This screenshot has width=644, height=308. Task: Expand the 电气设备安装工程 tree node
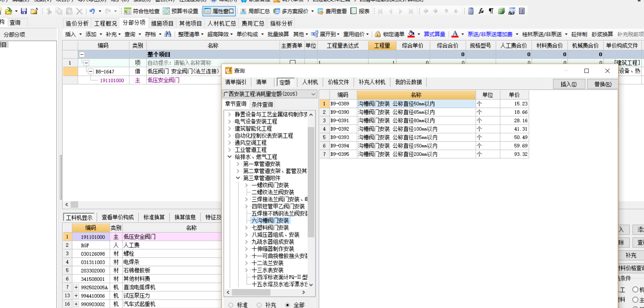(x=230, y=121)
